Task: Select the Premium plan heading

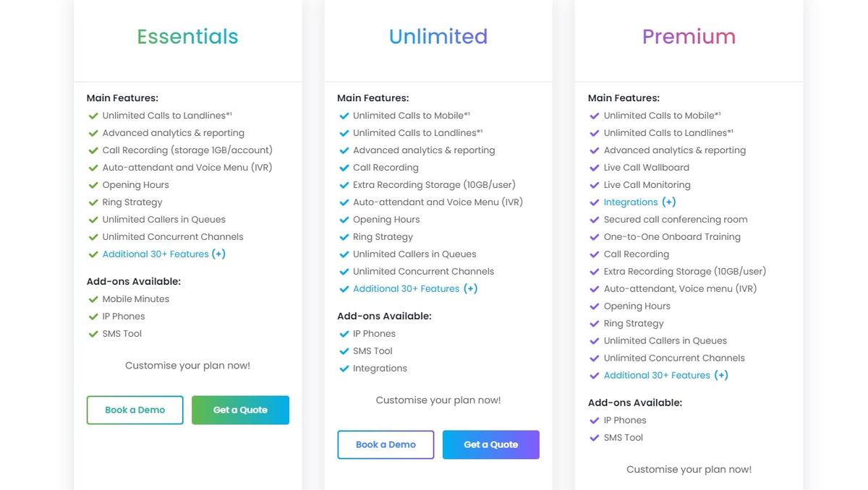Action: pos(689,35)
